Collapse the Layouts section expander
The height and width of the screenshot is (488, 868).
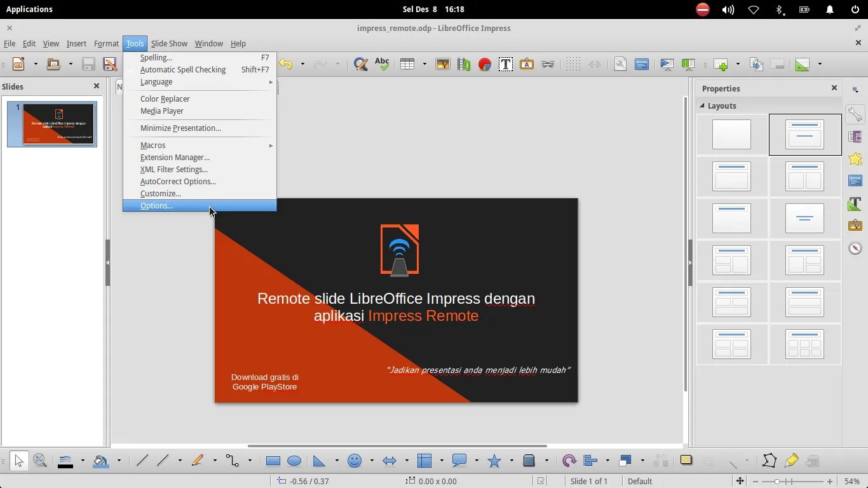[x=702, y=106]
